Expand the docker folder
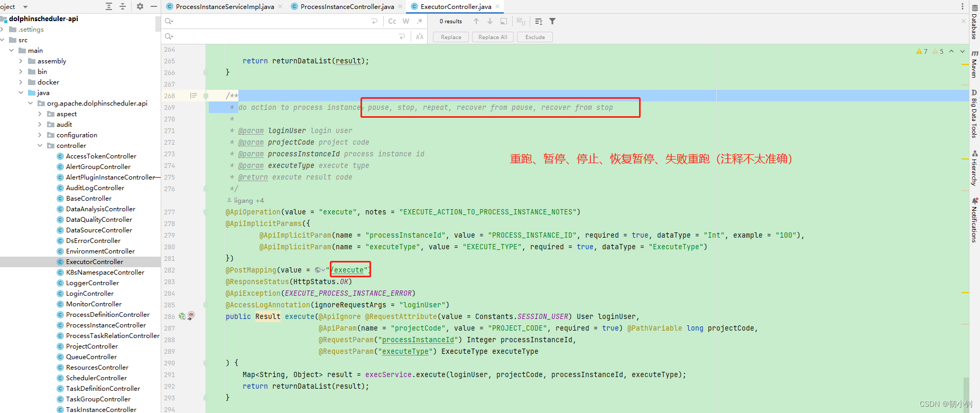This screenshot has width=980, height=413. [21, 82]
